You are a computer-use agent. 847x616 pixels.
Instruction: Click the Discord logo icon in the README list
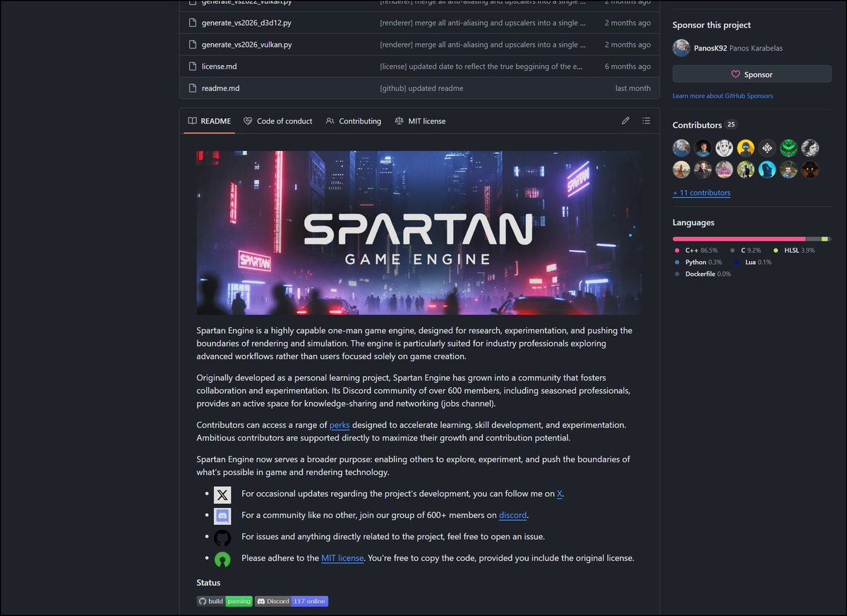tap(222, 516)
